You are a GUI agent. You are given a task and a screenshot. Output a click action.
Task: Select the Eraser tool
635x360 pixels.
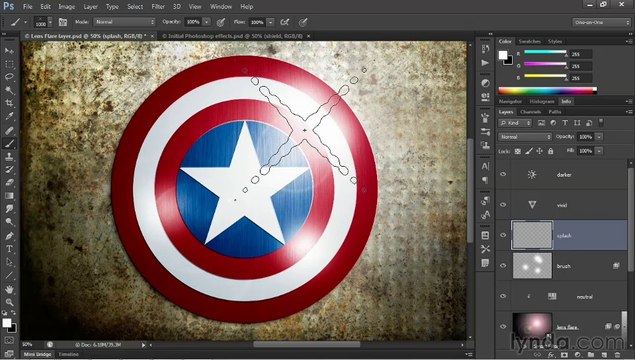pyautogui.click(x=9, y=183)
